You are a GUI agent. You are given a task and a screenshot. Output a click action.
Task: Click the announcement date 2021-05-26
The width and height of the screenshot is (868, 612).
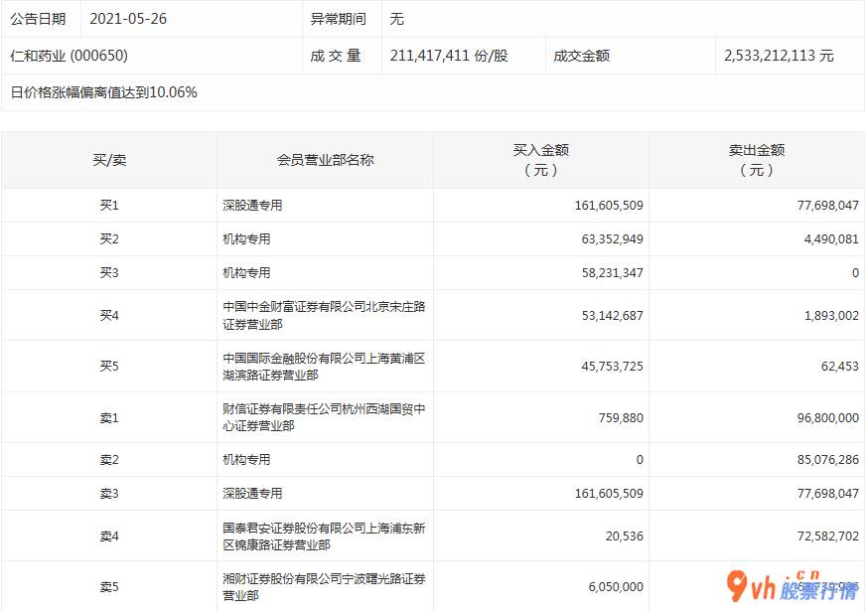(128, 19)
